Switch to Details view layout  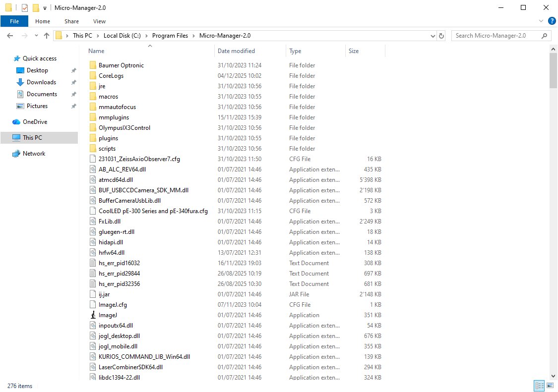click(x=539, y=386)
